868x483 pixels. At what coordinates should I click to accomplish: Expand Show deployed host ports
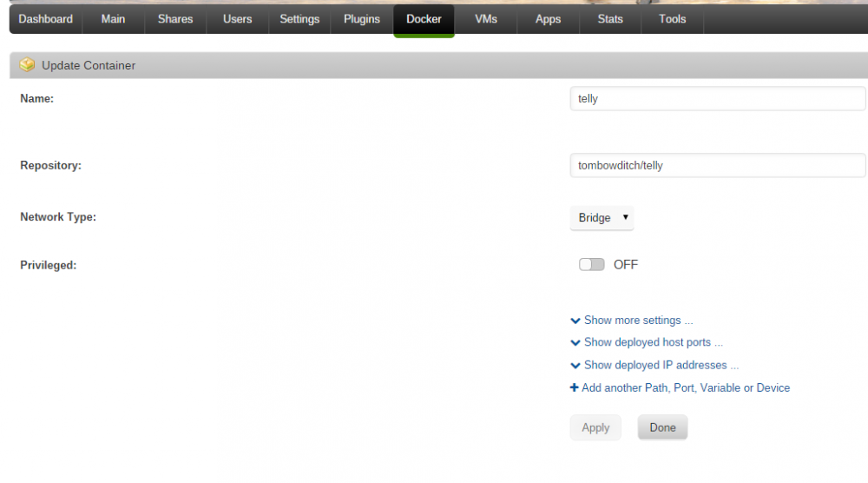[x=647, y=342]
